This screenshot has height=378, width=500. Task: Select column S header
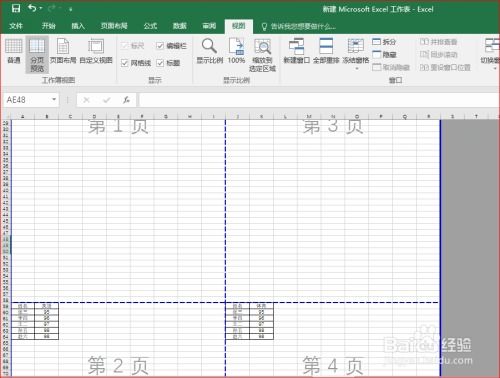click(452, 116)
